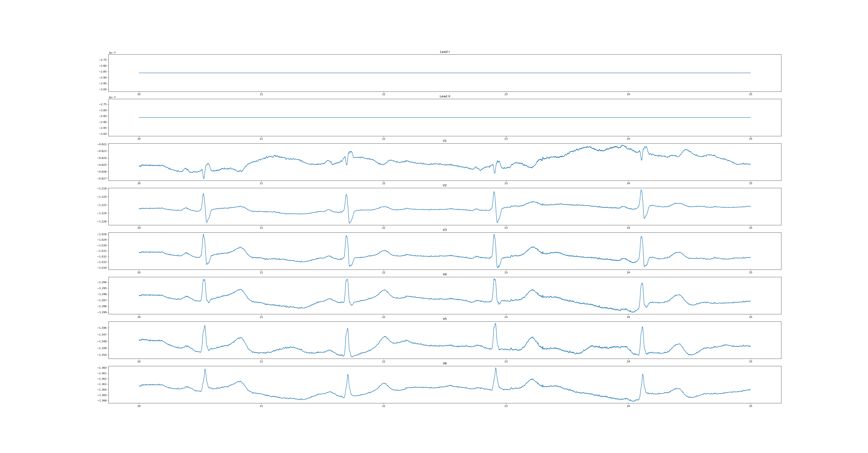This screenshot has height=453, width=868.
Task: Click y-axis label −1.218 on V2 plot
Action: click(101, 188)
